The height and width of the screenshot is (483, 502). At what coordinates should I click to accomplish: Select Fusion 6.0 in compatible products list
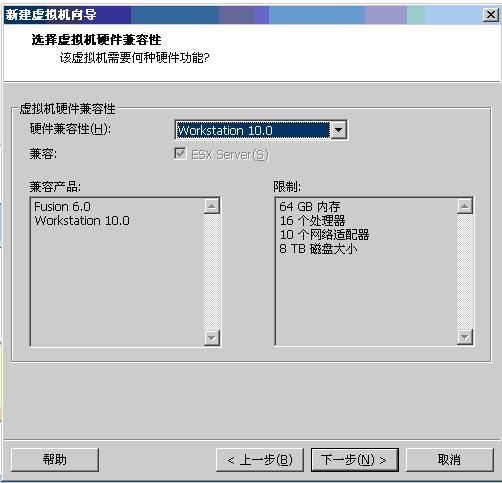point(62,207)
